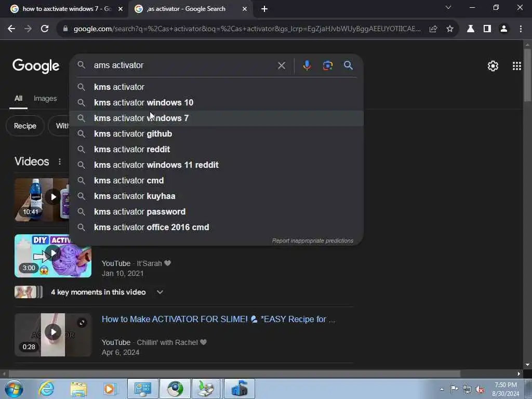Search by image with Lens icon
Screen dimensions: 532x399
click(x=328, y=65)
